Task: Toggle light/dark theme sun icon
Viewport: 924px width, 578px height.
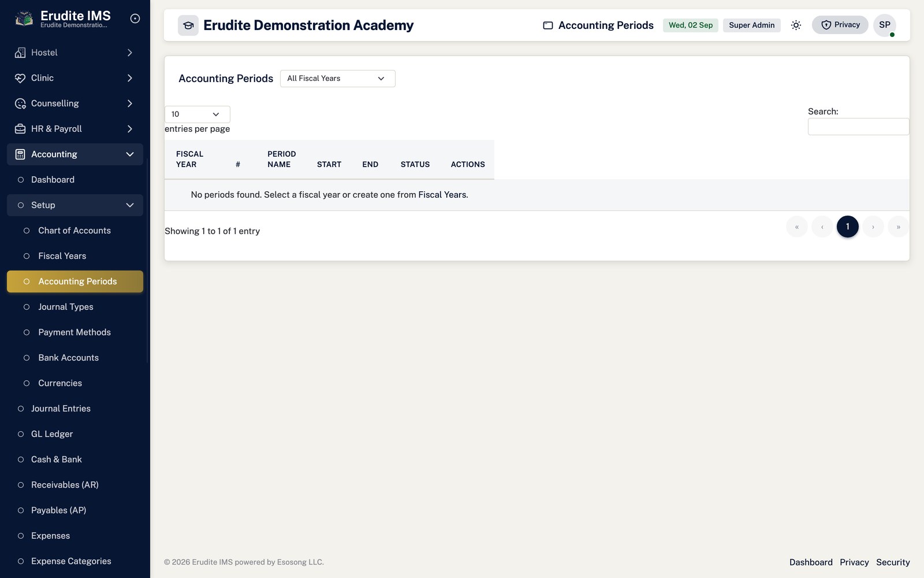Action: 796,25
